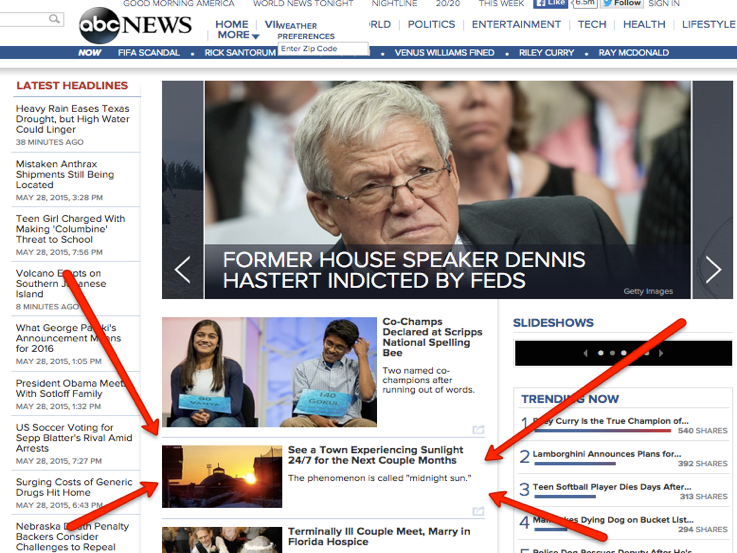This screenshot has width=737, height=553.
Task: Show next story with right carousel arrow
Action: point(713,269)
